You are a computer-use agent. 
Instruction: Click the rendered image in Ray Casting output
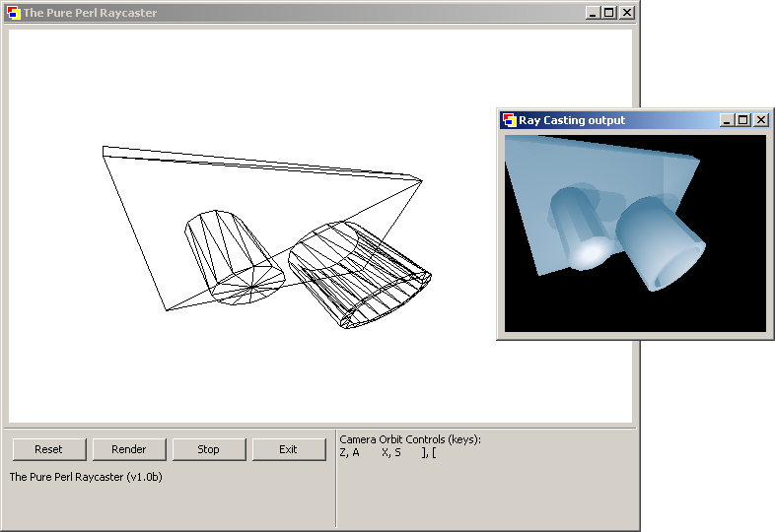(x=635, y=233)
